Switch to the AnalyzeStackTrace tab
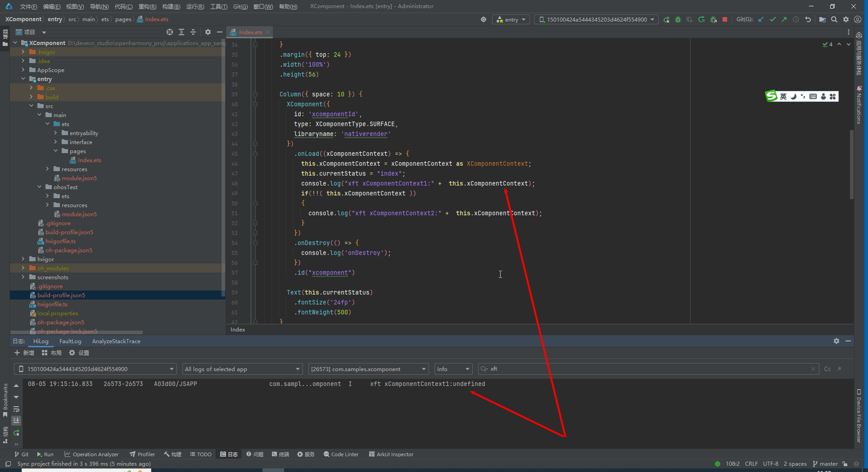The height and width of the screenshot is (472, 868). point(116,341)
